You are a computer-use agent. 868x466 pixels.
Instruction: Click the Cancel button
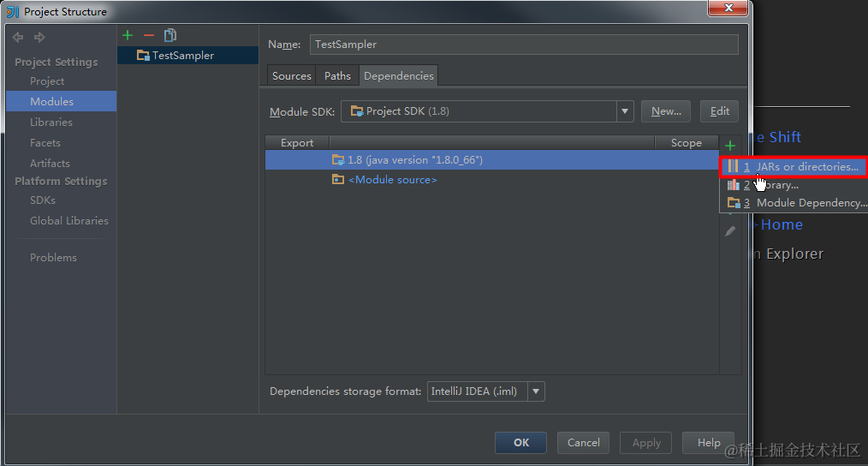click(583, 443)
